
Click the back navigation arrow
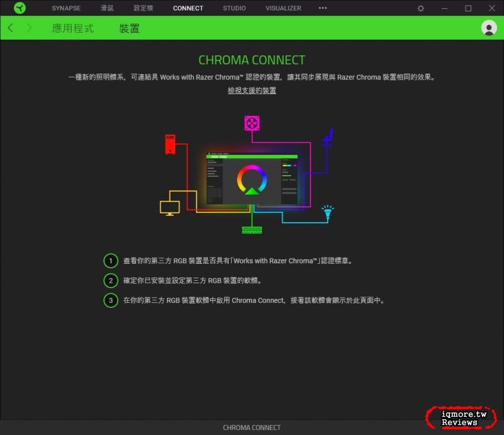[10, 28]
